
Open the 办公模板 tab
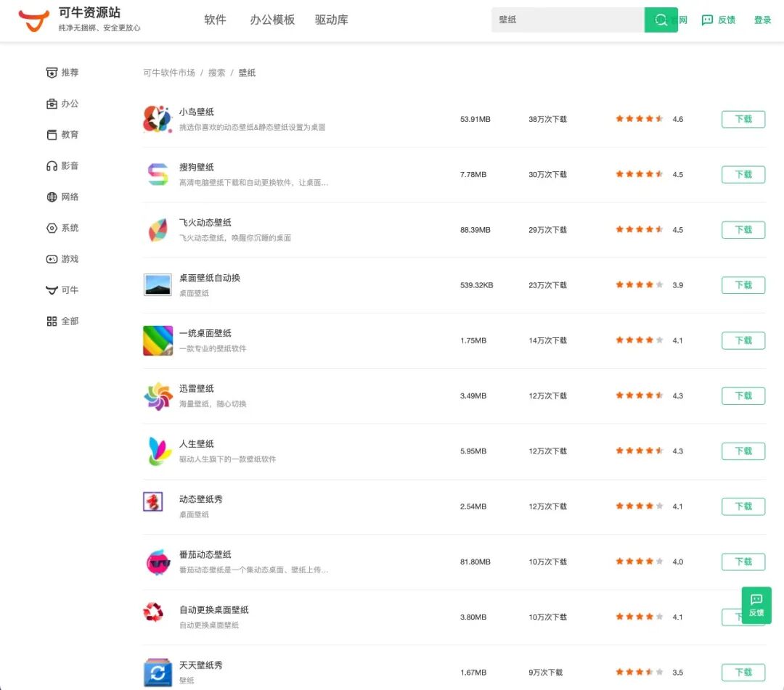[x=272, y=20]
